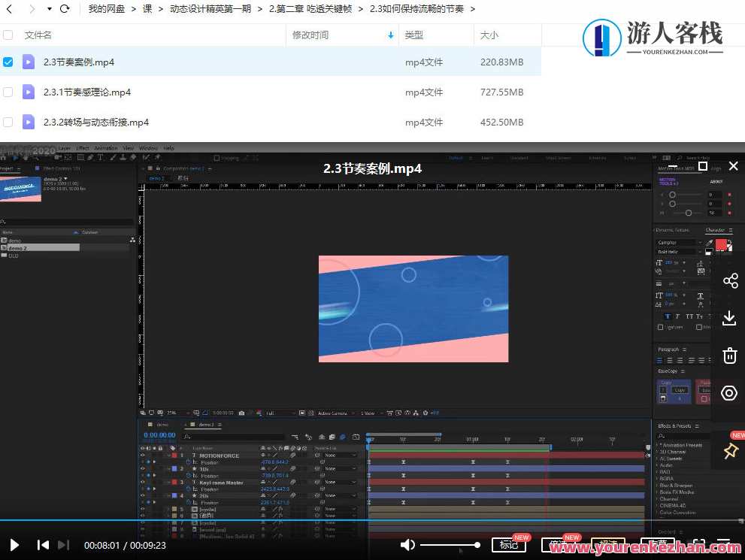Open the dropdown arrow beside the forward button
This screenshot has height=560, width=745.
point(47,9)
